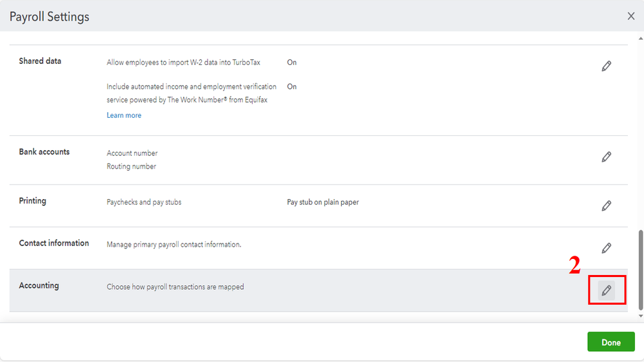Select the Shared data heading
Image resolution: width=644 pixels, height=362 pixels.
click(x=40, y=61)
